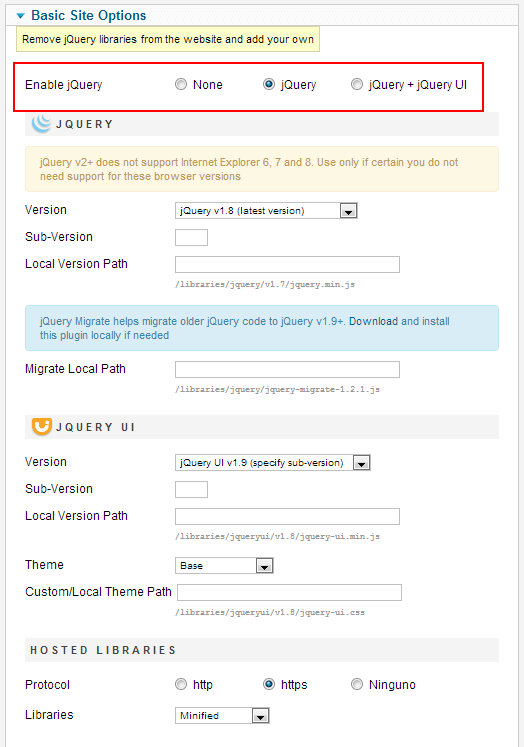Click the jQuery logo icon
Viewport: 524px width, 747px height.
41,123
